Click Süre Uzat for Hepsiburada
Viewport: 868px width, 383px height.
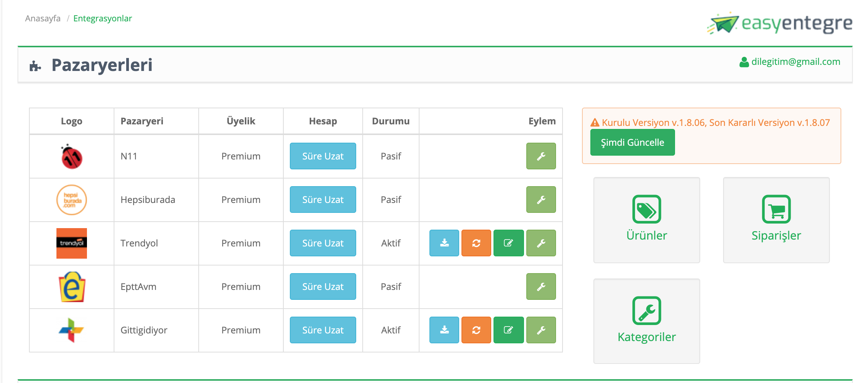click(323, 200)
